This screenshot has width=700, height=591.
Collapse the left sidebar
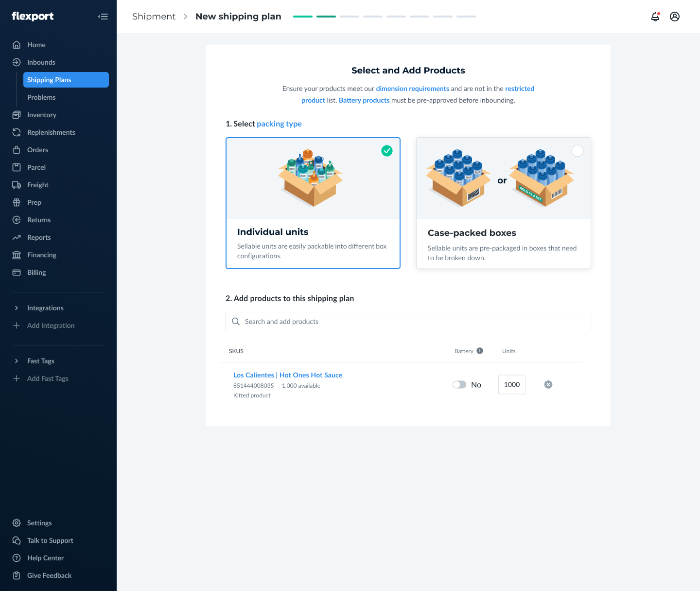pos(103,16)
